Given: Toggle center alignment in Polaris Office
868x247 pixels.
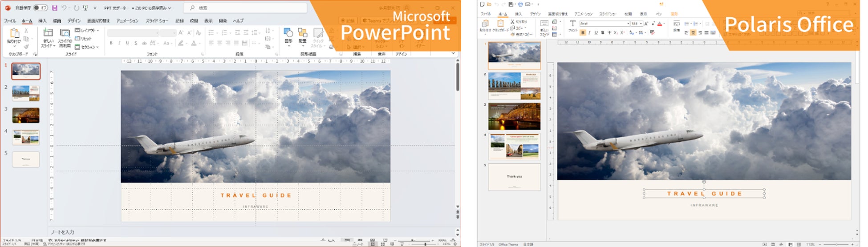Looking at the screenshot, I should tap(693, 32).
